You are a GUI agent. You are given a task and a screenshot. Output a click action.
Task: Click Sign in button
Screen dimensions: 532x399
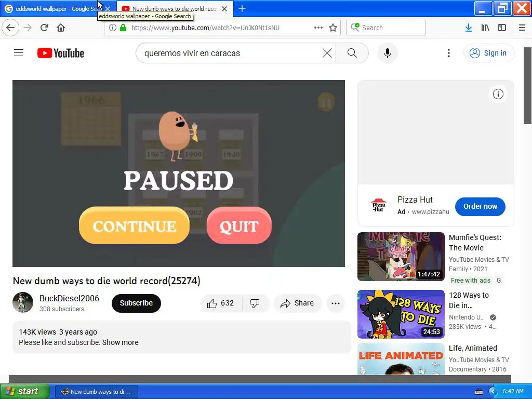tap(488, 53)
